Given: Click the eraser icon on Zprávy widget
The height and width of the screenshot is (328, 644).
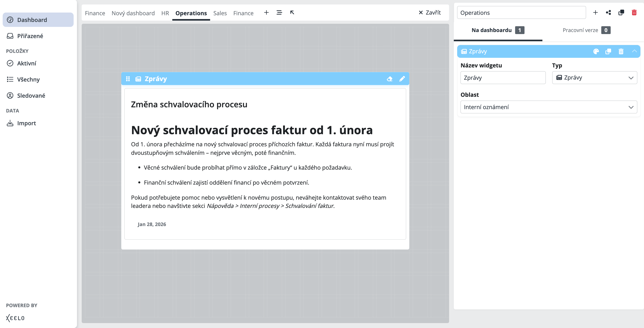Looking at the screenshot, I should click(x=389, y=79).
